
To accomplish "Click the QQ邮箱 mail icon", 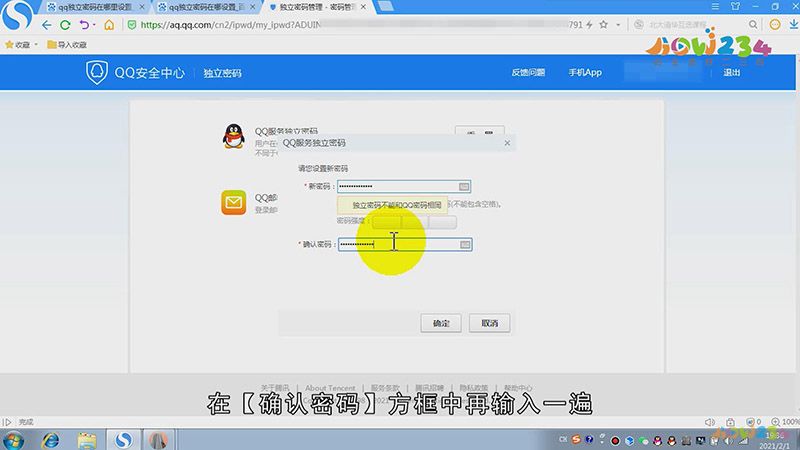I will click(x=234, y=203).
